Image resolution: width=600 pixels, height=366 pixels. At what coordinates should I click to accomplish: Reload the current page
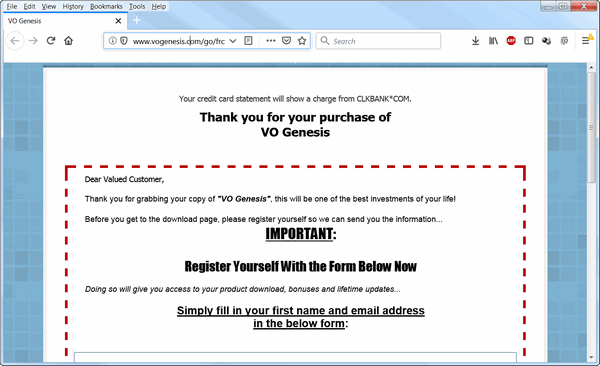click(x=51, y=41)
